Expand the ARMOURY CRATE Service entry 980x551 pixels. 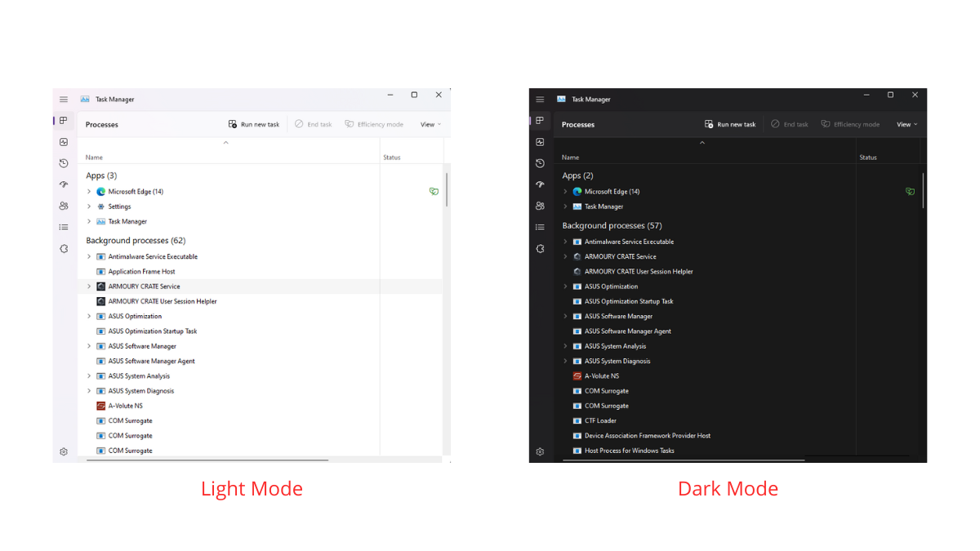point(89,286)
